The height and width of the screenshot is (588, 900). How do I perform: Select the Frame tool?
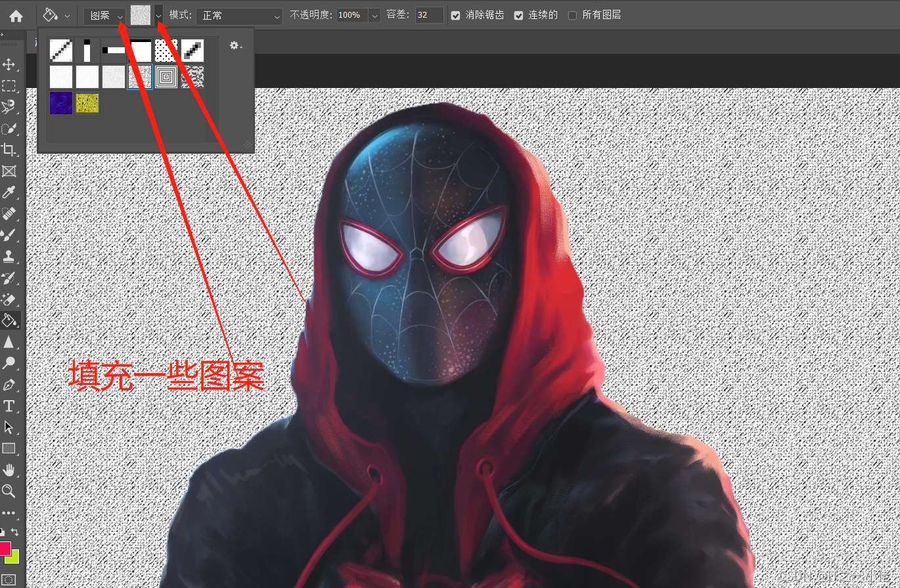tap(9, 171)
